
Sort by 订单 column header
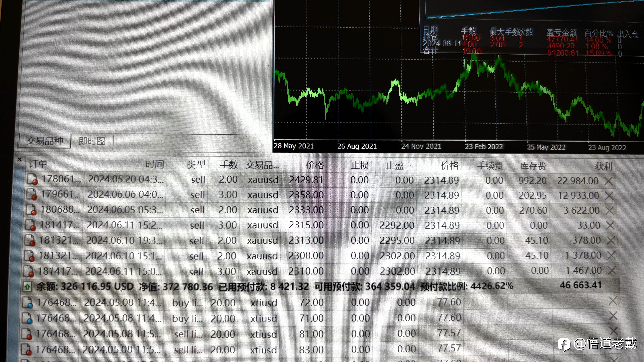[x=38, y=164]
